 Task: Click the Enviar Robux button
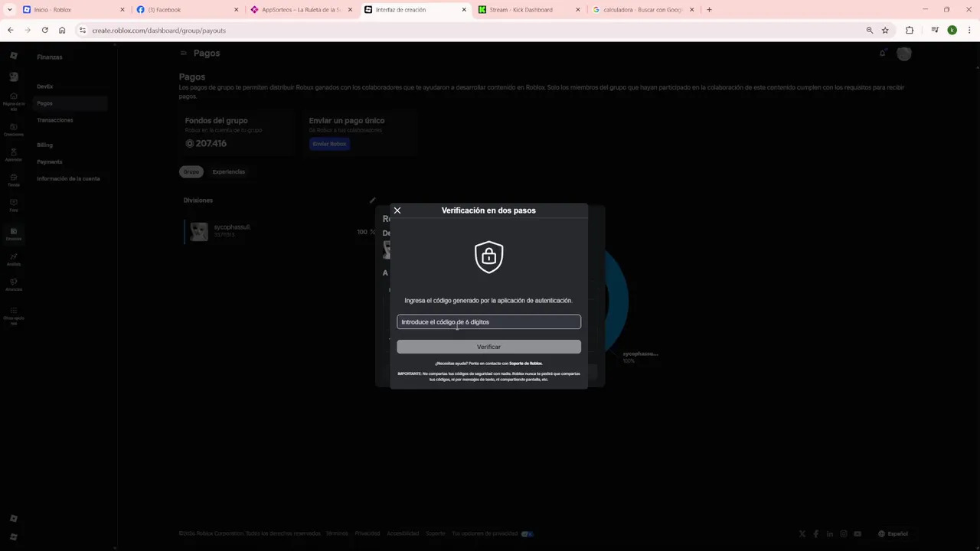[329, 144]
